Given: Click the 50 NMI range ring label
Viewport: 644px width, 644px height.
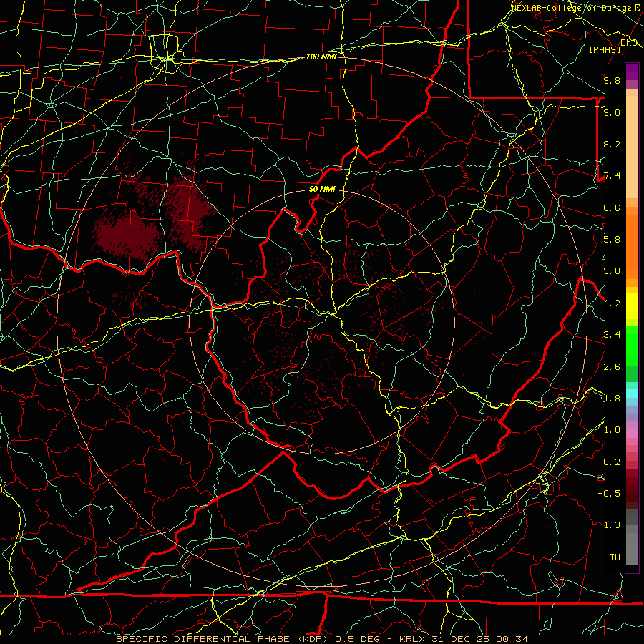Looking at the screenshot, I should (x=322, y=190).
